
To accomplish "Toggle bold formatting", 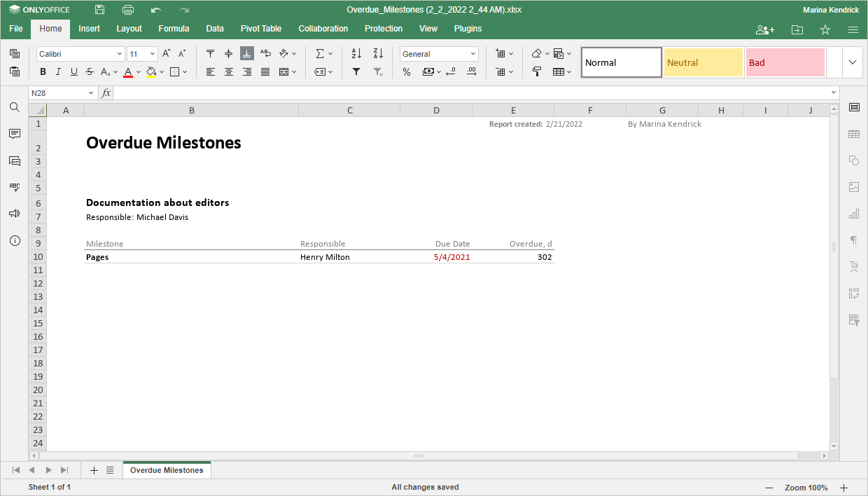I will (x=42, y=71).
